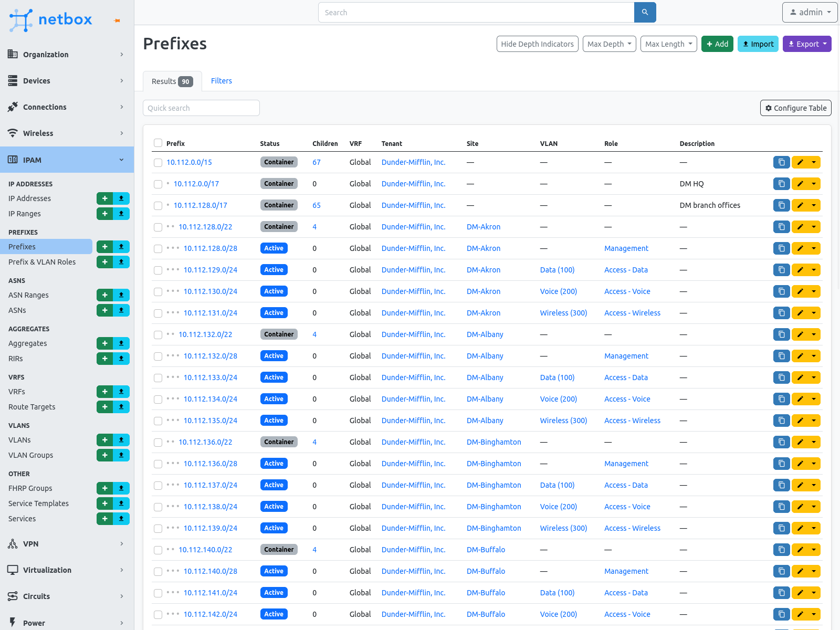
Task: Click inside the Quick search field
Action: [201, 108]
